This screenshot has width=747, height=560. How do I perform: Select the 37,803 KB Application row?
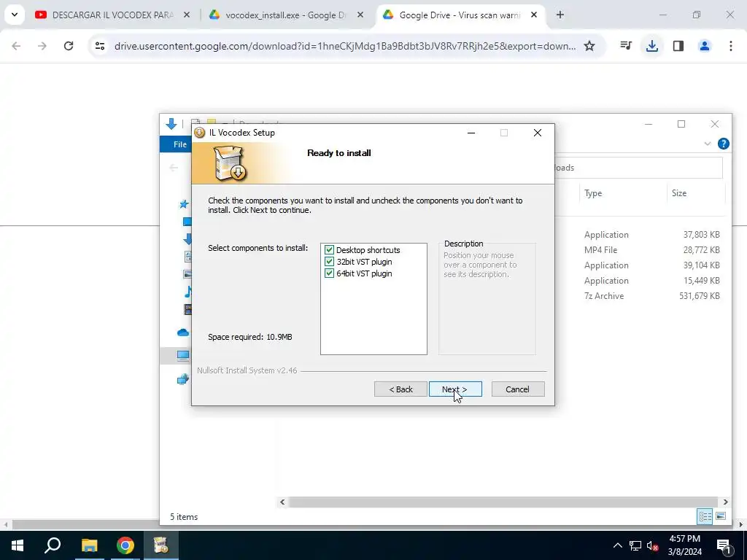651,234
